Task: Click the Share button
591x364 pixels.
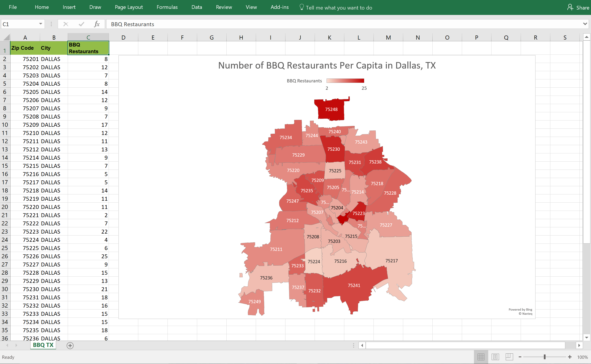Action: tap(578, 7)
